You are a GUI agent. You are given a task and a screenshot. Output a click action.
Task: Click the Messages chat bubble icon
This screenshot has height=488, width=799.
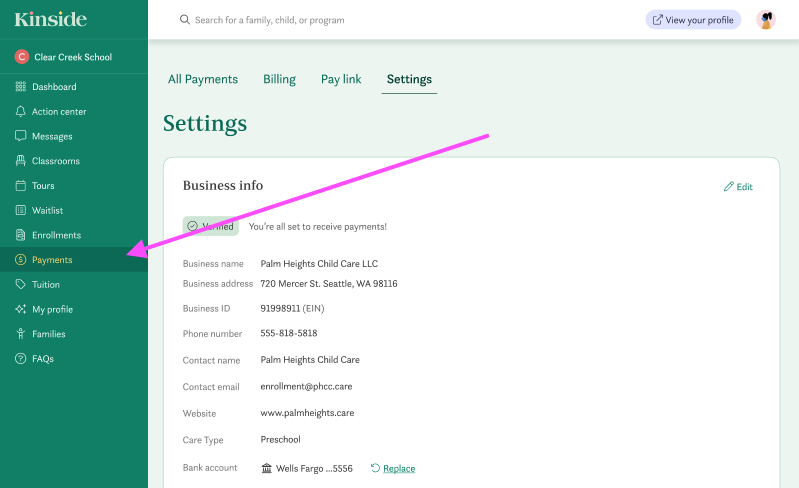pos(20,136)
